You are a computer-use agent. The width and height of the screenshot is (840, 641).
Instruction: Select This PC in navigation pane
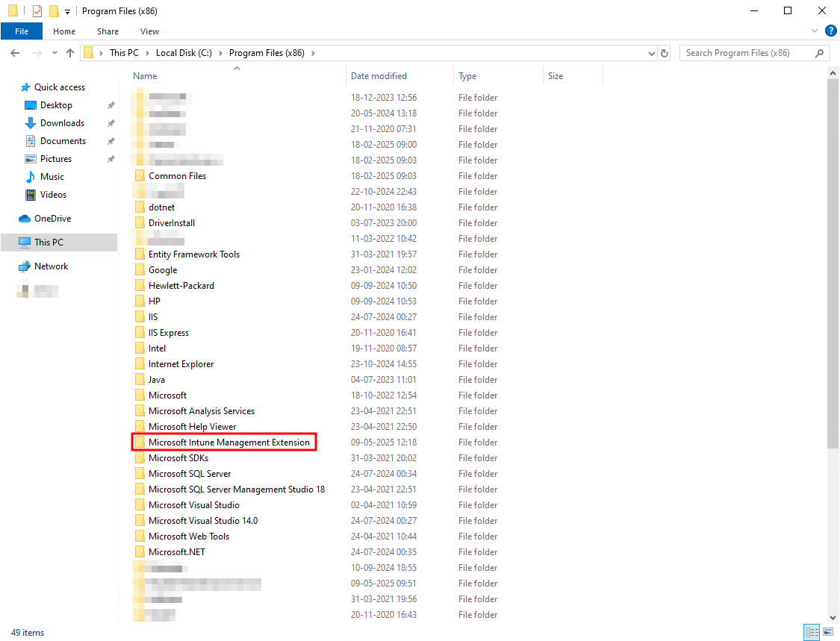click(x=59, y=242)
